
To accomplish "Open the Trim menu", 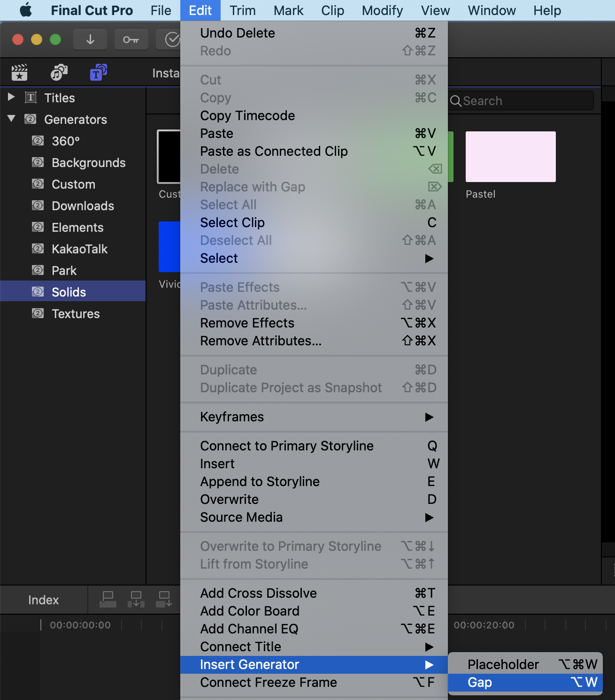I will click(243, 10).
